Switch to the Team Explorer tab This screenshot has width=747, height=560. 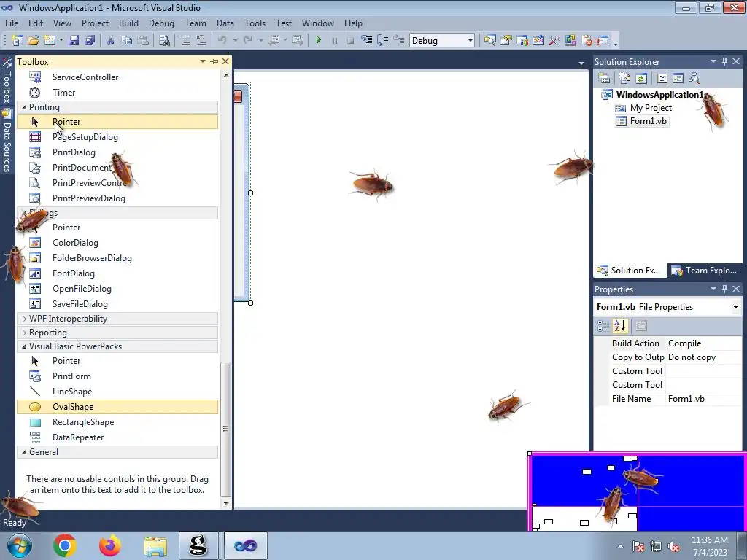pyautogui.click(x=705, y=271)
